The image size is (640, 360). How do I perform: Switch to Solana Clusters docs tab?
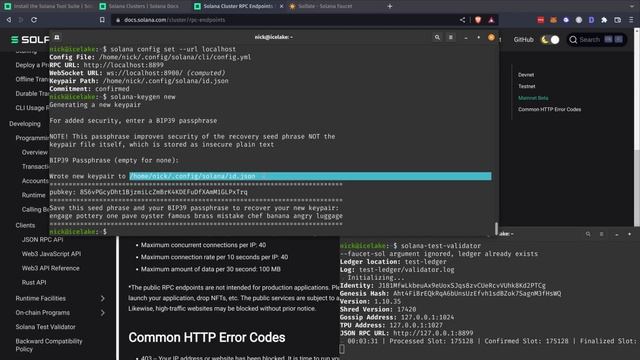[144, 6]
